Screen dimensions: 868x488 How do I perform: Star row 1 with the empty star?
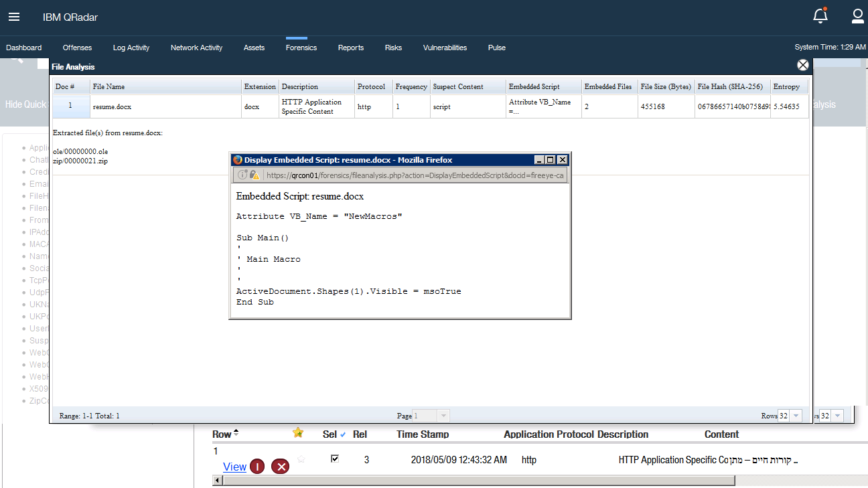tap(301, 459)
